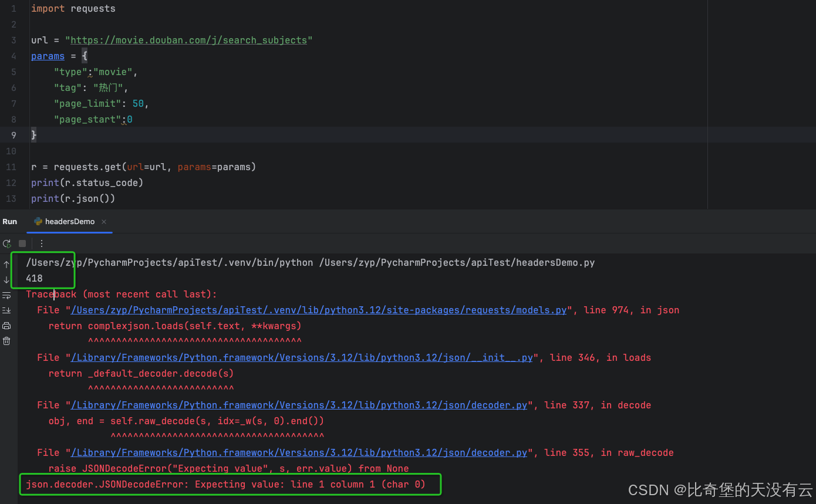This screenshot has width=816, height=504.
Task: Toggle the scroll-to-end icon in console gutter
Action: pyautogui.click(x=6, y=310)
